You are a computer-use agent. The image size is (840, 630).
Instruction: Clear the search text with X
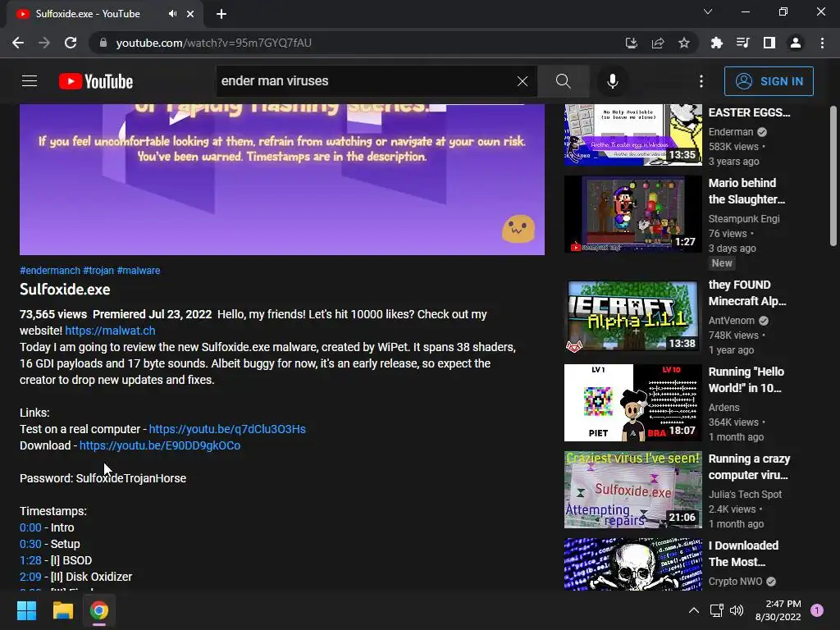(523, 81)
